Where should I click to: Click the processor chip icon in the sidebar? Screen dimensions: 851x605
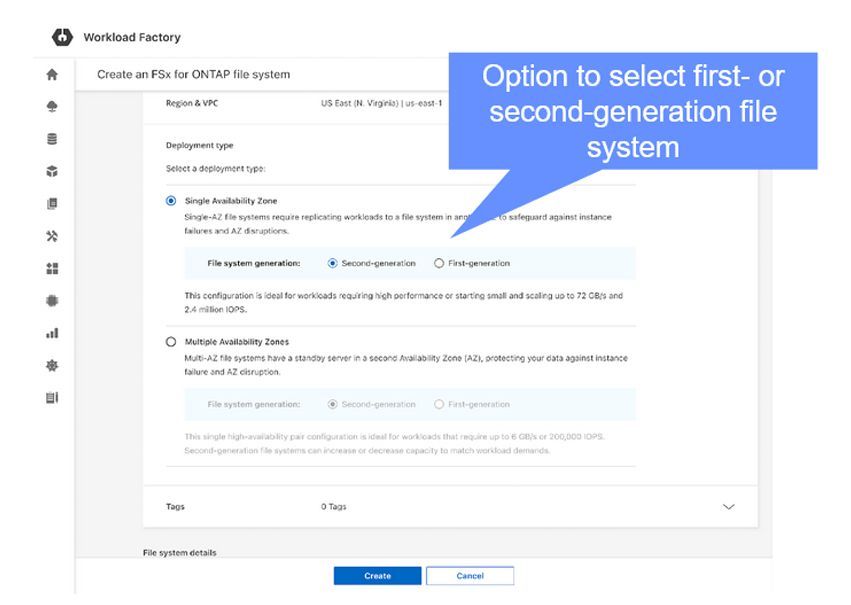(x=52, y=301)
